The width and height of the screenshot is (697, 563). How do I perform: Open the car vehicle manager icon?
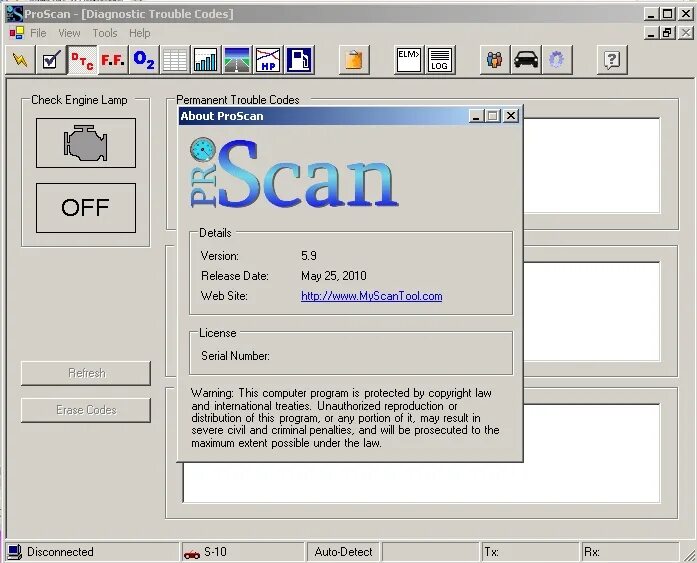[526, 60]
